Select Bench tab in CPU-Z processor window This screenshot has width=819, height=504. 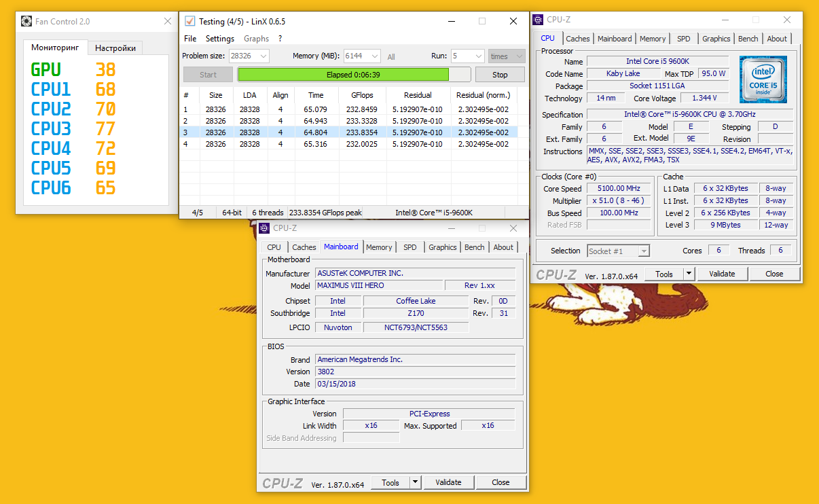tap(748, 39)
